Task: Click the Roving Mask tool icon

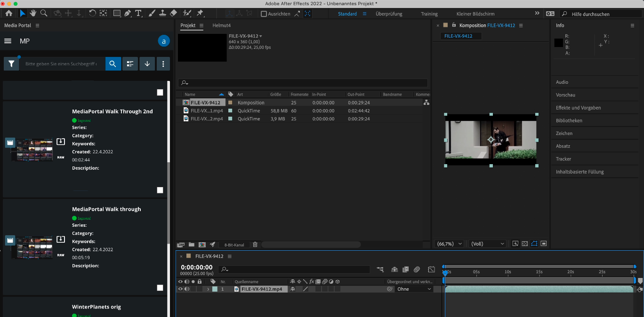Action: pos(186,13)
